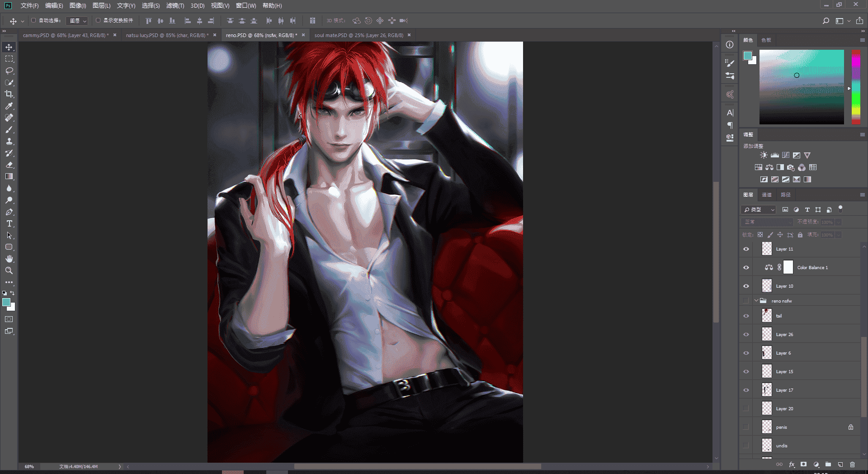Image resolution: width=868 pixels, height=474 pixels.
Task: Switch to cammy.PSD document tab
Action: (x=66, y=35)
